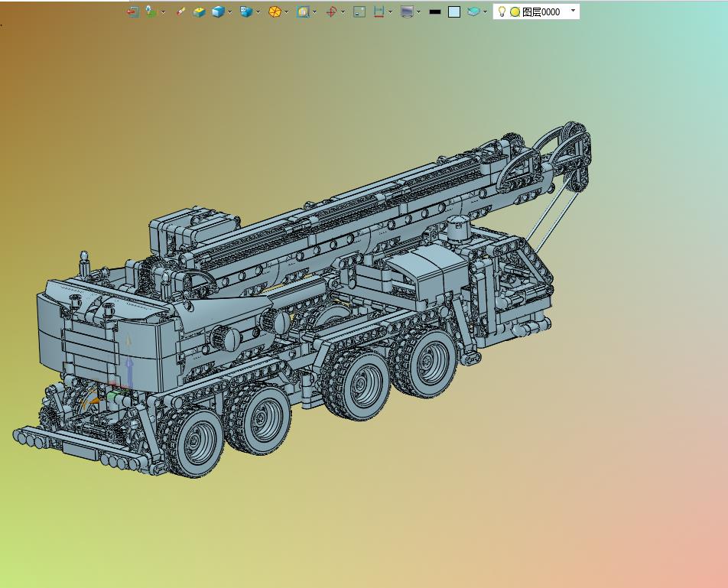Click the orange polyhedron icon
Viewport: 728px width, 588px height.
[x=275, y=12]
